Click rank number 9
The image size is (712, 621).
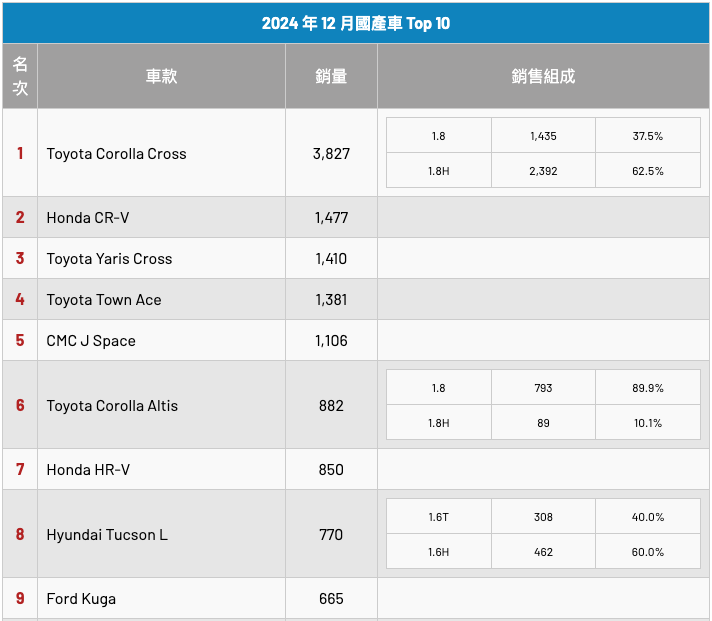20,598
